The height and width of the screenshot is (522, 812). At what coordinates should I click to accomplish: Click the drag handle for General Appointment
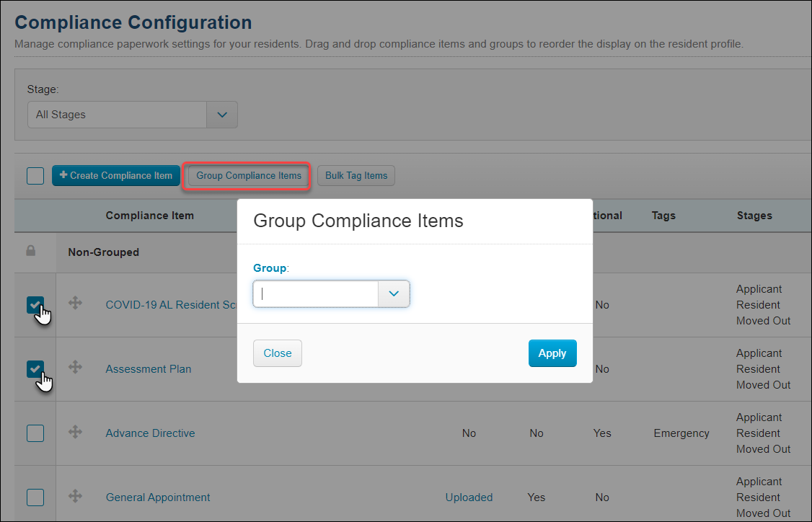(75, 495)
